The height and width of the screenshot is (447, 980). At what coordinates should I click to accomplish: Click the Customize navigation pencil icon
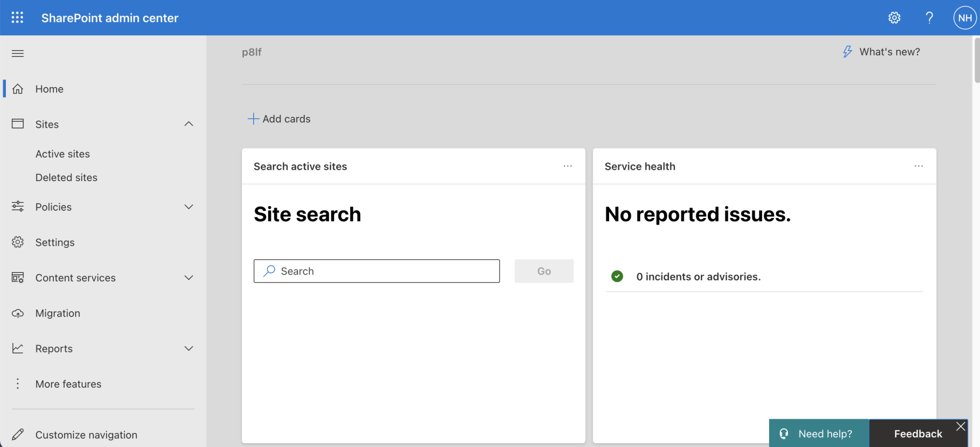click(x=18, y=435)
